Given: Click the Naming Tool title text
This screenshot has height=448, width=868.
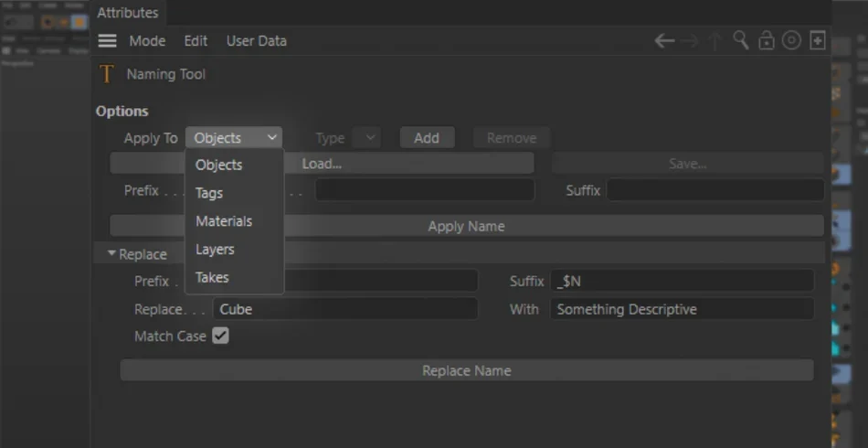Looking at the screenshot, I should pos(166,74).
